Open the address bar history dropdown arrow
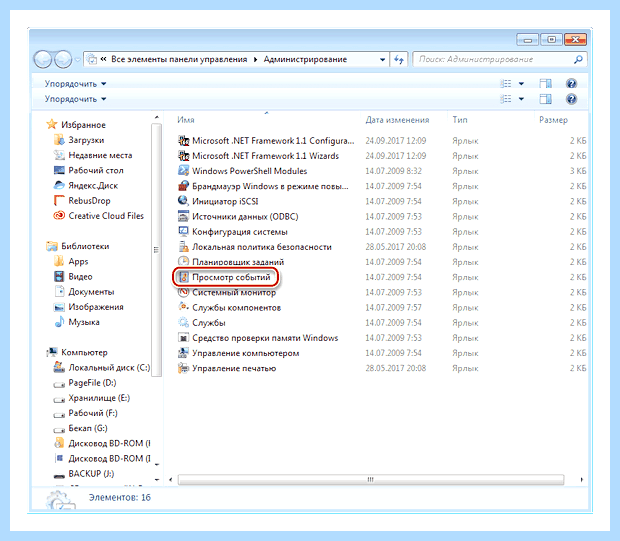This screenshot has width=620, height=541. point(382,60)
